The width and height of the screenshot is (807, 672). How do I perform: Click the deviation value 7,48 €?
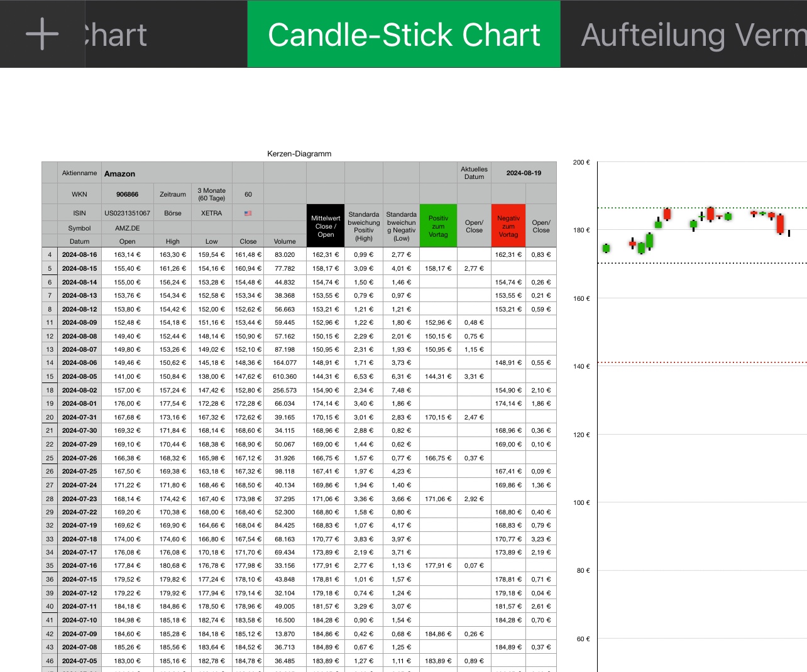402,390
